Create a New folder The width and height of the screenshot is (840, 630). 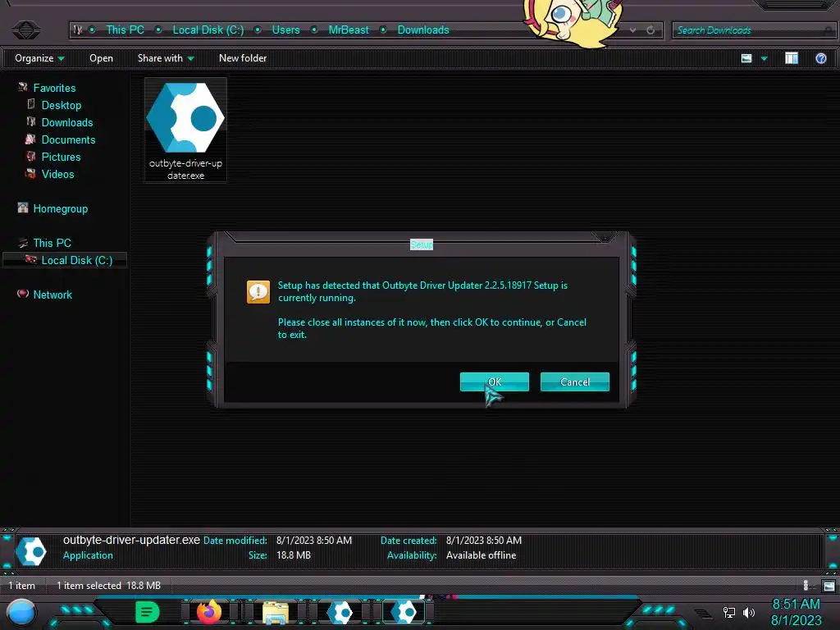click(243, 58)
